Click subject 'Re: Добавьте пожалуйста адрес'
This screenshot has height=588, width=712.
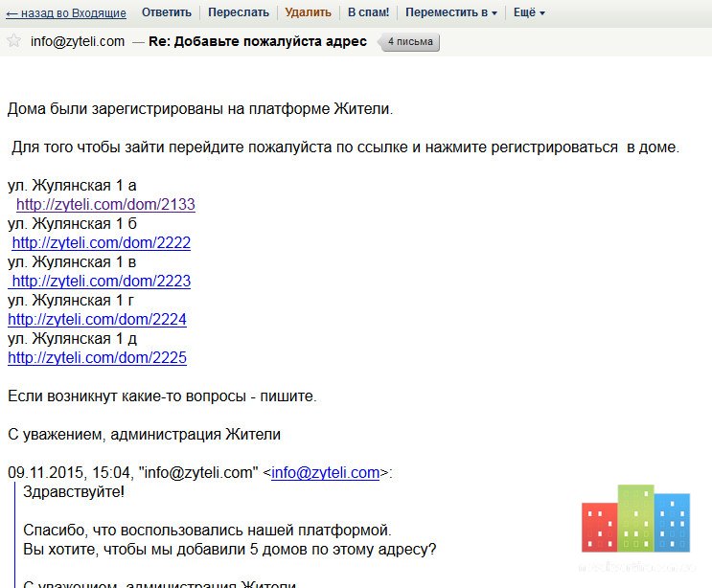point(258,41)
